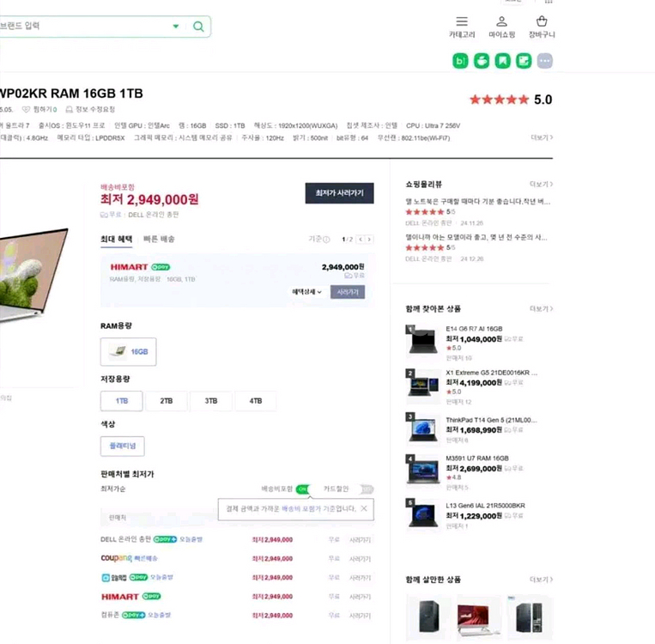Close the shipping fee tooltip

pos(364,508)
